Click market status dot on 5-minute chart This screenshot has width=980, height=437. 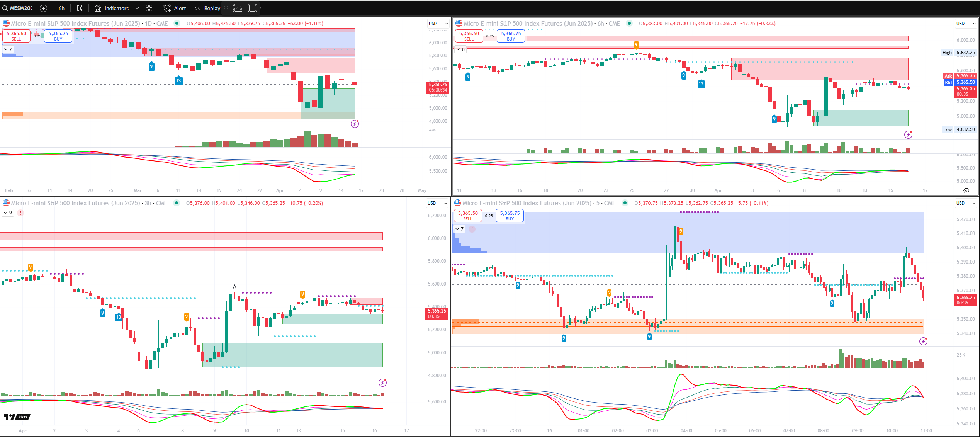(625, 203)
